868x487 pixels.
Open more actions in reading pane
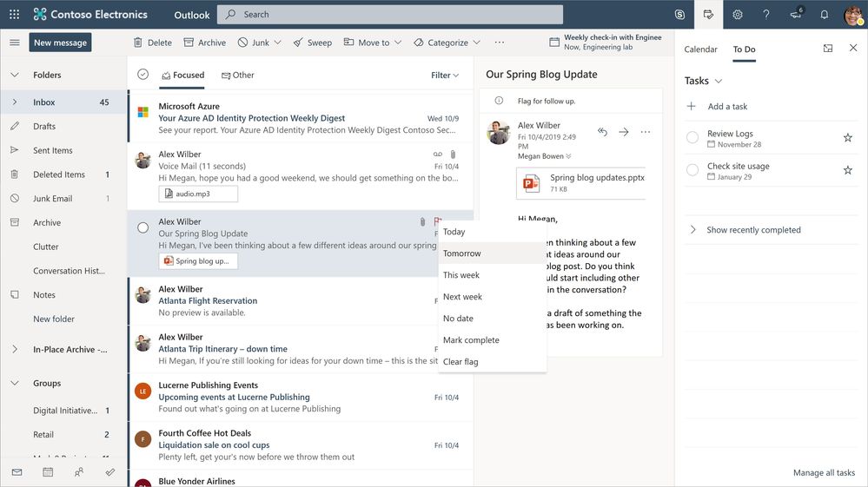coord(646,132)
